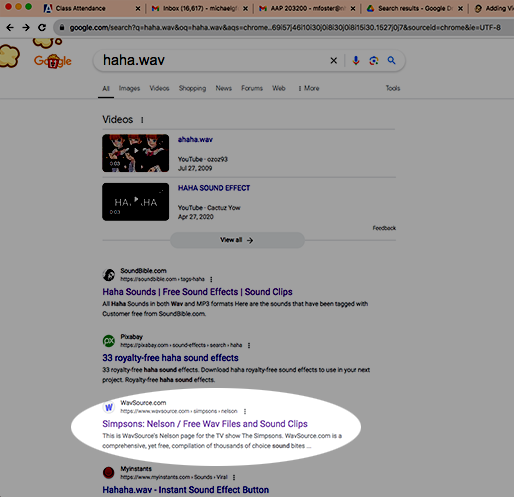This screenshot has width=514, height=497.
Task: Select the Videos filter
Action: pos(159,88)
